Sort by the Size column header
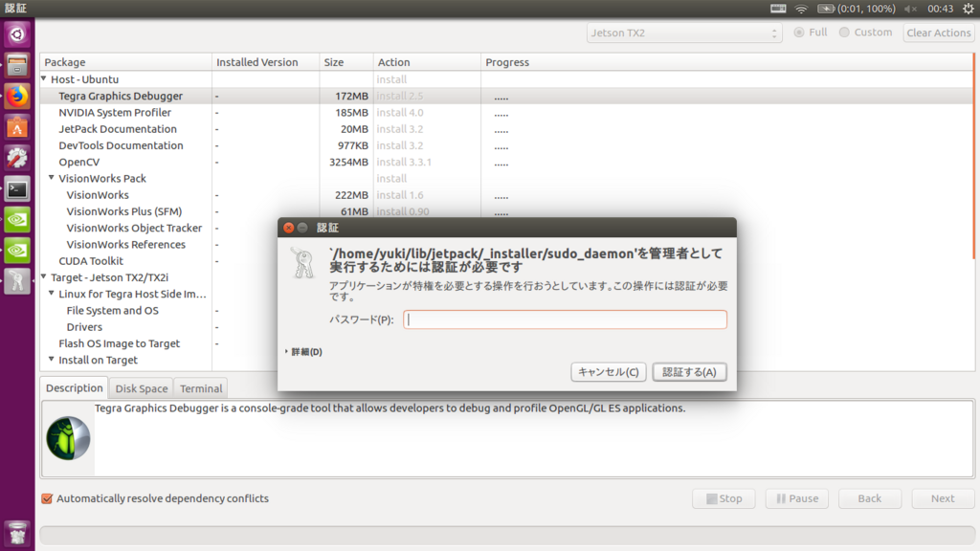 [x=346, y=62]
